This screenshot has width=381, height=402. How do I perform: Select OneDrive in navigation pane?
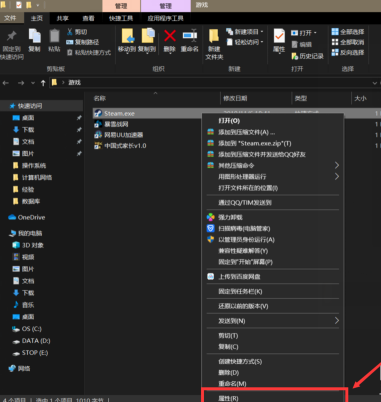pyautogui.click(x=27, y=217)
